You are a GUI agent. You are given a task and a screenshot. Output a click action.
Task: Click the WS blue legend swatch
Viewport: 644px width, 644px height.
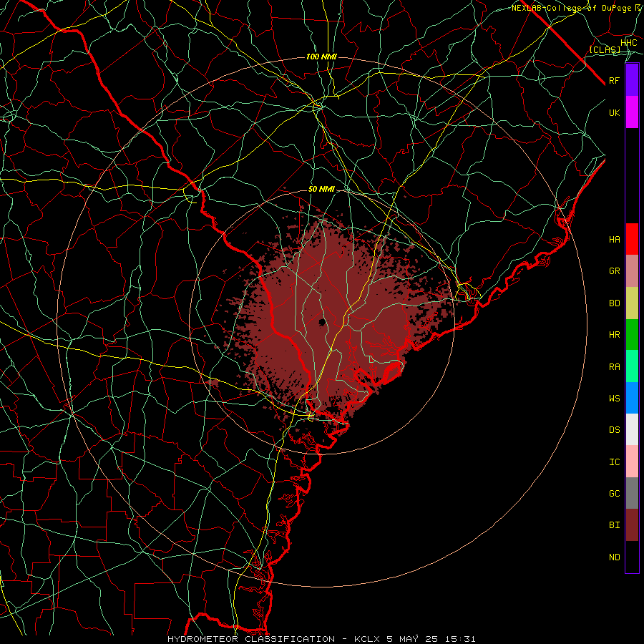632,398
